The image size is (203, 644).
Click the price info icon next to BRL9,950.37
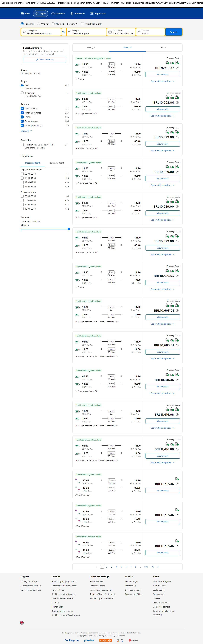pos(177,68)
